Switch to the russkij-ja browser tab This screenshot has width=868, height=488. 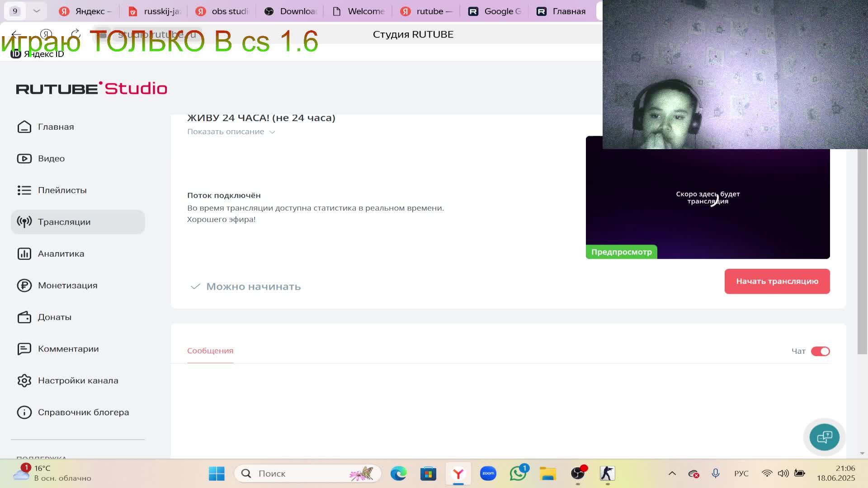[154, 11]
